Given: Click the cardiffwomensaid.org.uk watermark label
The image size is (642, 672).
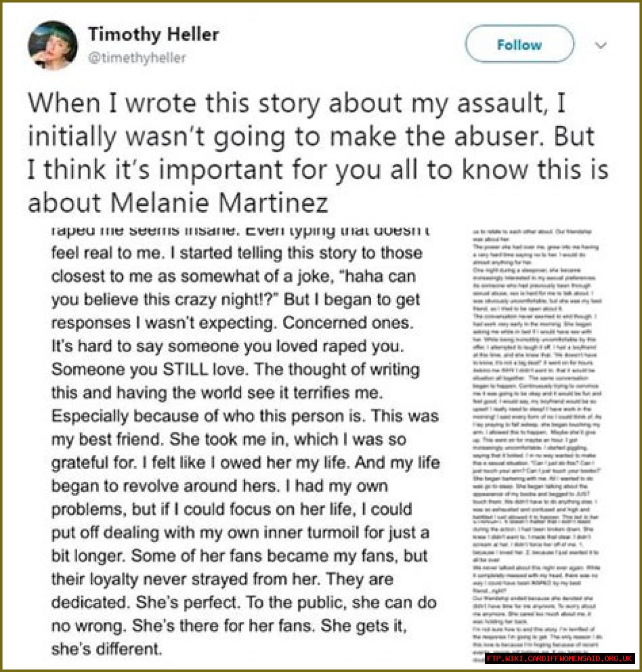Looking at the screenshot, I should 559,658.
